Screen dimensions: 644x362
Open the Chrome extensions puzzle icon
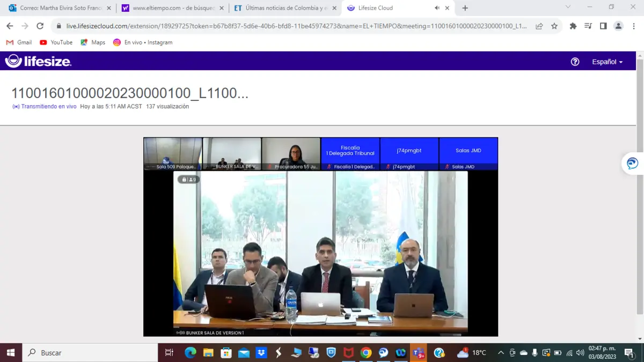[x=573, y=26]
